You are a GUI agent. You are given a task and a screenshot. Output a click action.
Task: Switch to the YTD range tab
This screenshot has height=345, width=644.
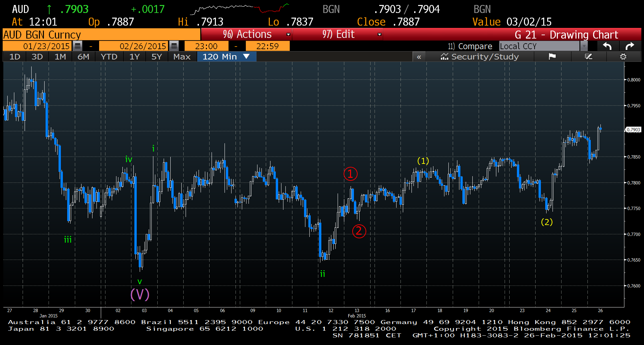point(109,57)
